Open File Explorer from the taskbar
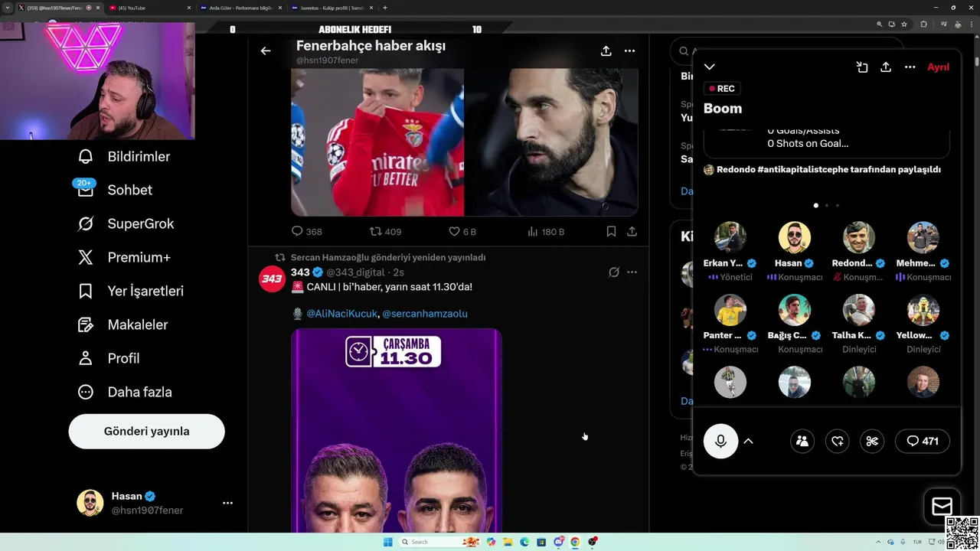The height and width of the screenshot is (551, 980). point(508,542)
